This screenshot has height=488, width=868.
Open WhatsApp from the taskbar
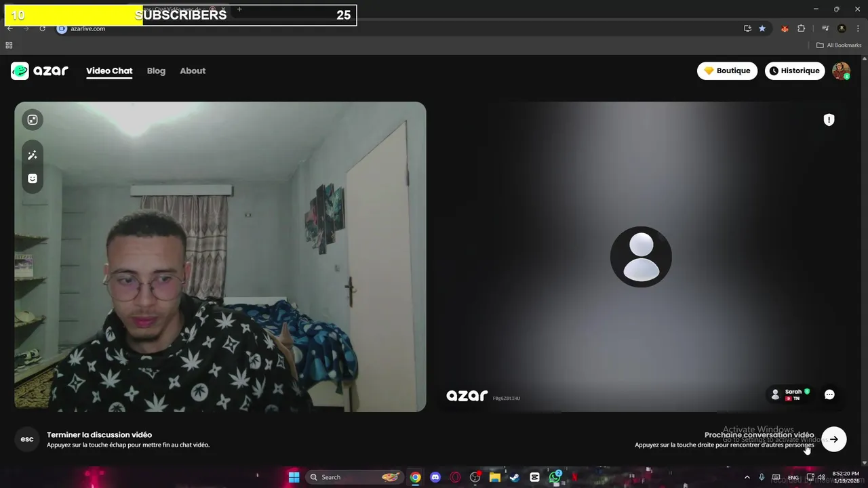[x=555, y=477]
